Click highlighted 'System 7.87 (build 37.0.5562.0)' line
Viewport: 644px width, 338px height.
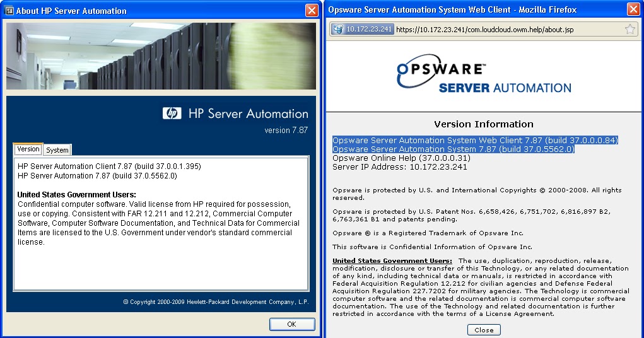coord(454,149)
